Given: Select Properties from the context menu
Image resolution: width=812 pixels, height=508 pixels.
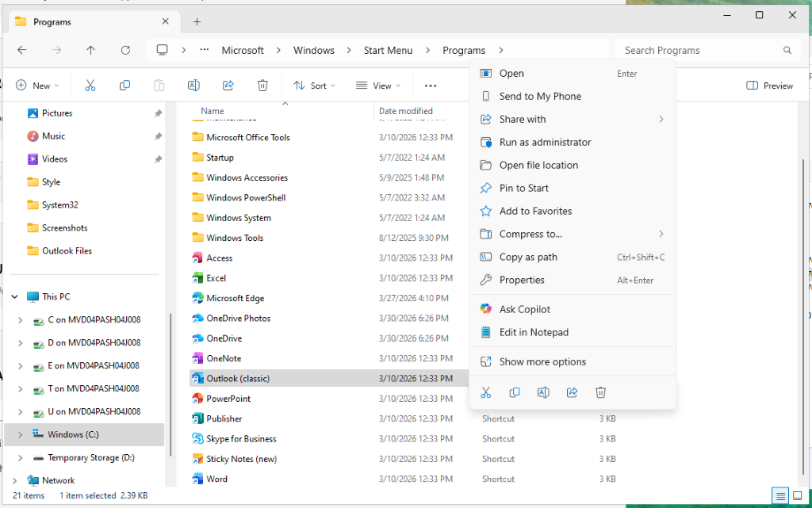Looking at the screenshot, I should tap(573, 281).
